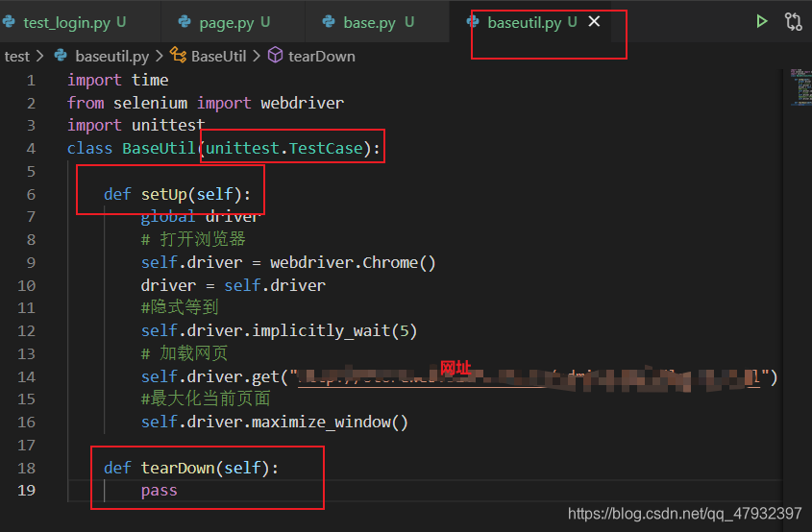Click the Python icon in breadcrumb bar

click(x=61, y=56)
